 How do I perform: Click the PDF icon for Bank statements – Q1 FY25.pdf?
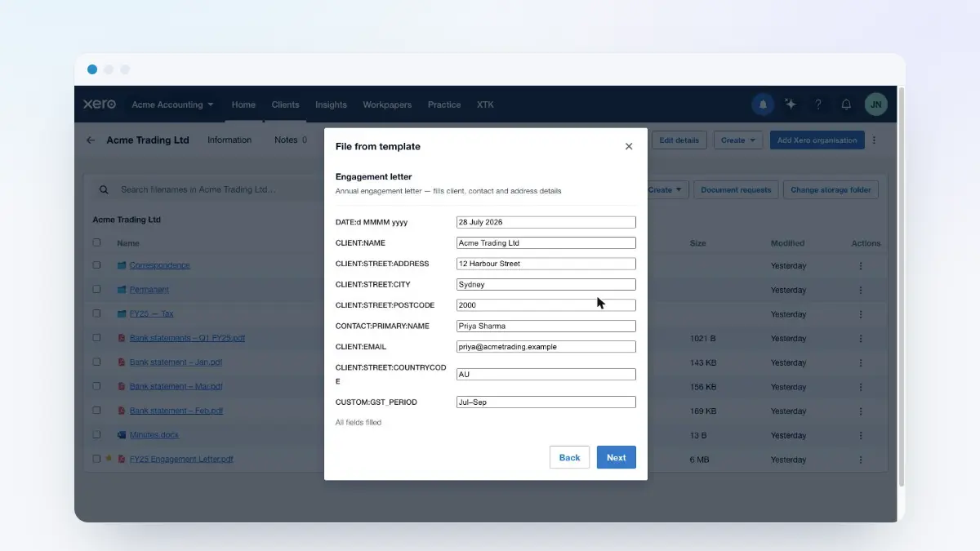pos(122,338)
